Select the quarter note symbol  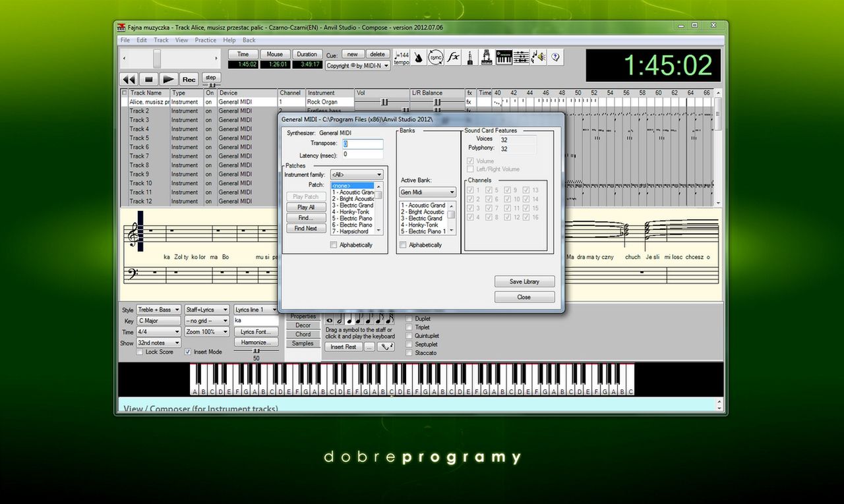[x=348, y=320]
